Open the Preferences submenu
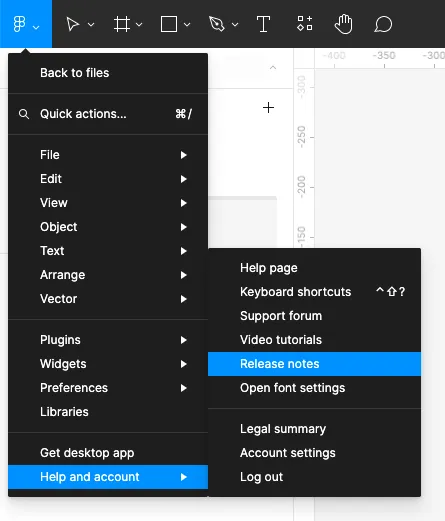The image size is (445, 521). point(108,388)
